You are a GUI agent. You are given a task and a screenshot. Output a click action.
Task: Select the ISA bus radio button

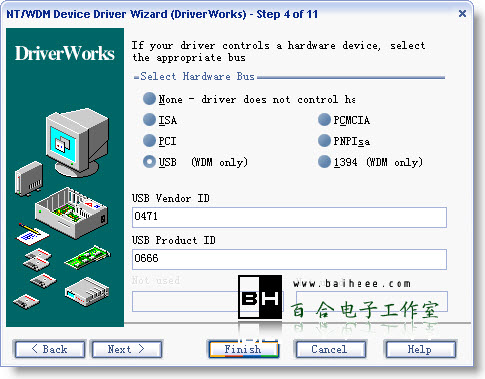click(149, 120)
